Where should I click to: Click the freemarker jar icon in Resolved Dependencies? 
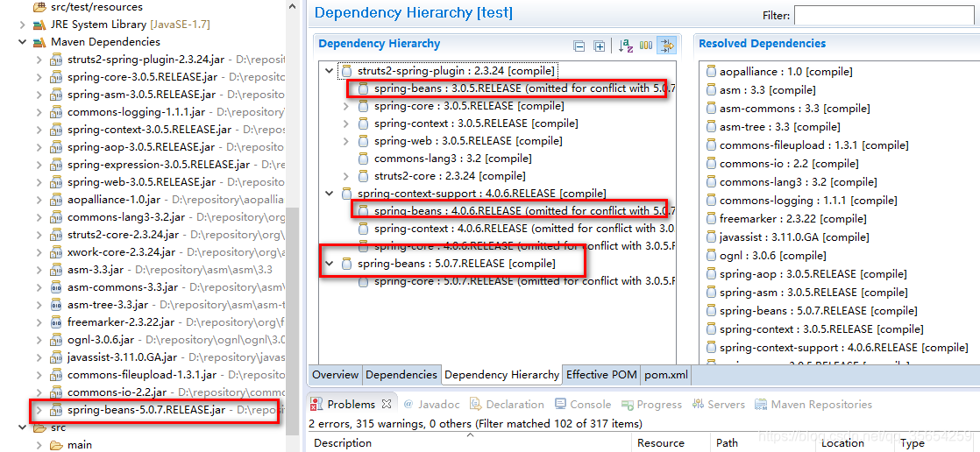(711, 219)
